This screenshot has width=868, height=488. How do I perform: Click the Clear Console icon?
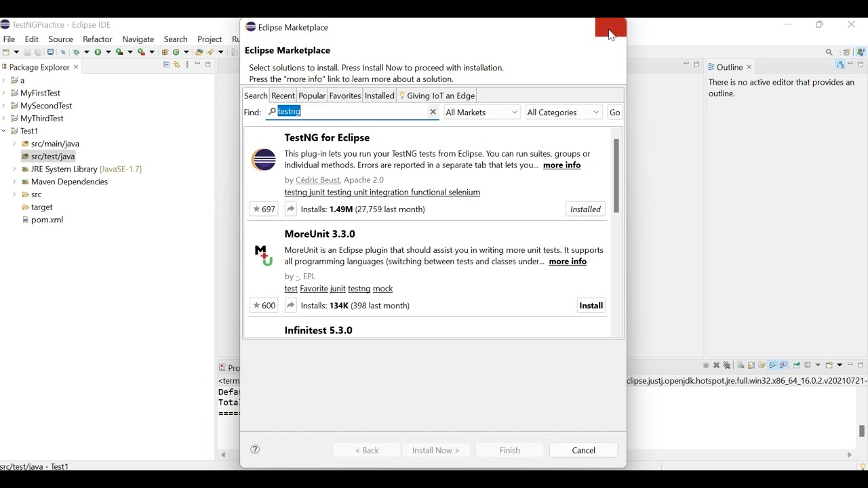[x=741, y=365]
